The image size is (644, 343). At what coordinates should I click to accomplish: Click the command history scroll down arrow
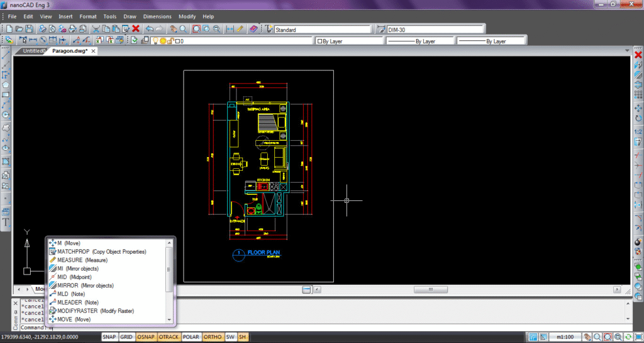tap(627, 318)
